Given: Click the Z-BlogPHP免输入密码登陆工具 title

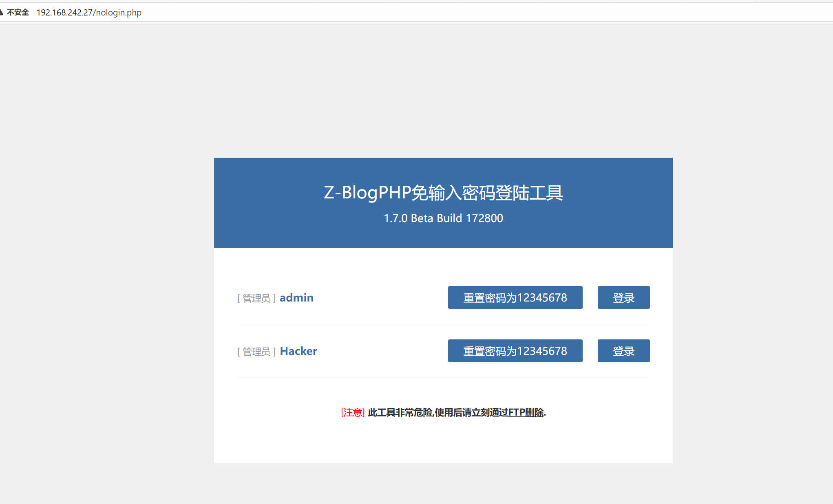Looking at the screenshot, I should 443,193.
